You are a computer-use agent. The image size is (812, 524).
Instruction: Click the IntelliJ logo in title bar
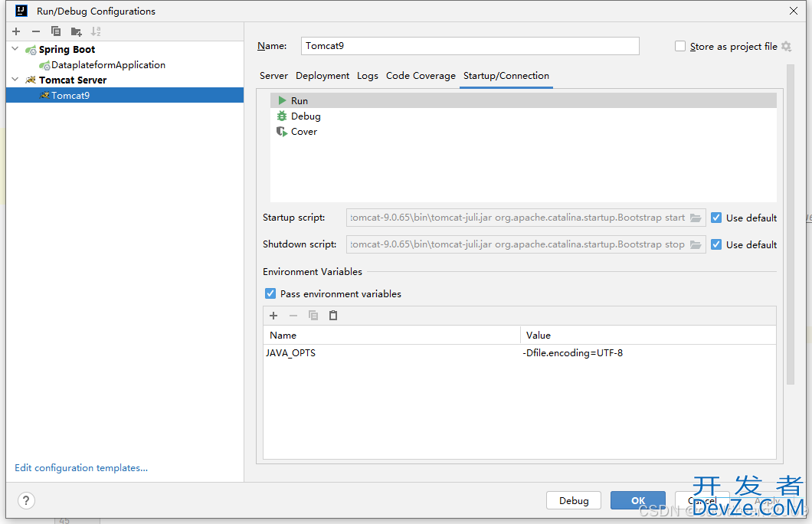click(21, 11)
